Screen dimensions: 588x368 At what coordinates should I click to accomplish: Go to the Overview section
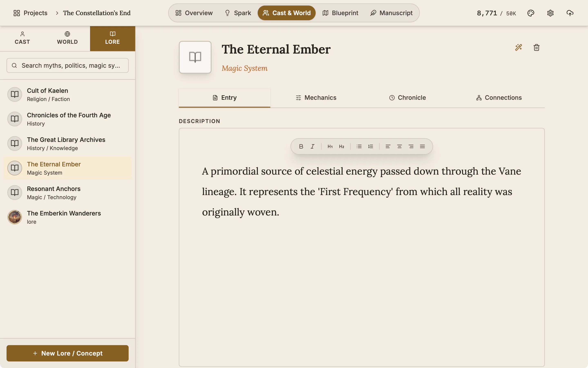click(194, 13)
